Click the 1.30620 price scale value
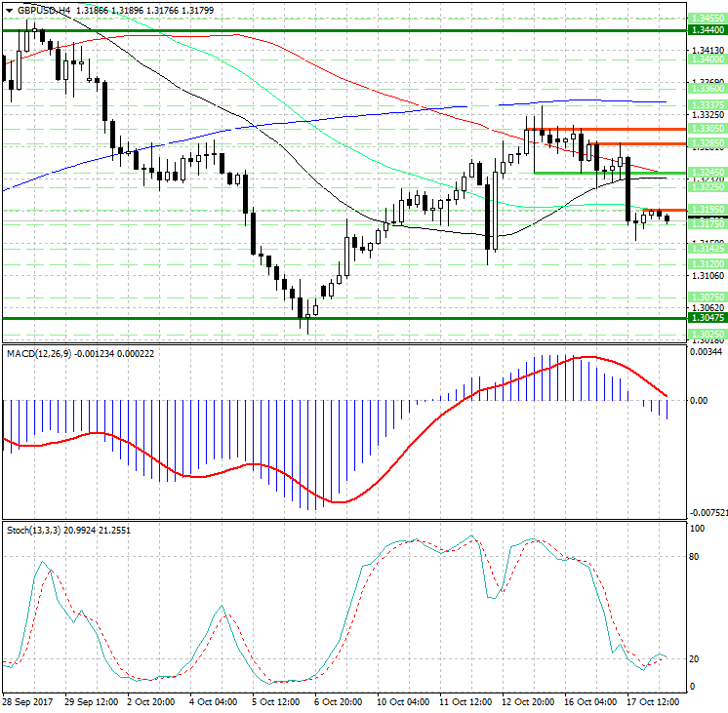 click(708, 308)
